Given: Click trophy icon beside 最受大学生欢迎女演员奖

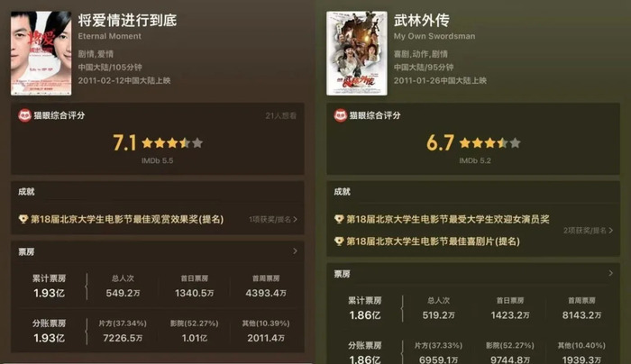Looking at the screenshot, I should point(339,219).
